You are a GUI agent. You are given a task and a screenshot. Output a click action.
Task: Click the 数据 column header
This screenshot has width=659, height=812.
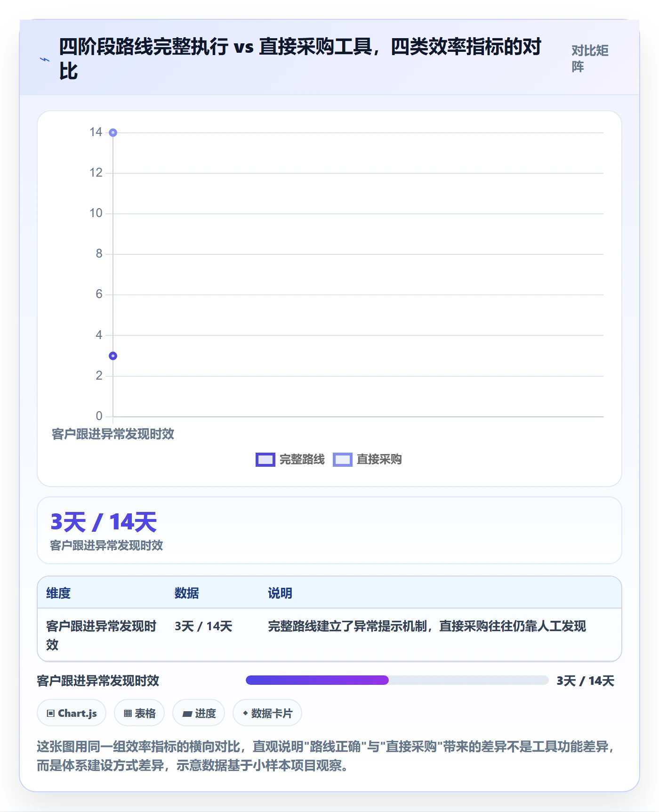(x=186, y=593)
